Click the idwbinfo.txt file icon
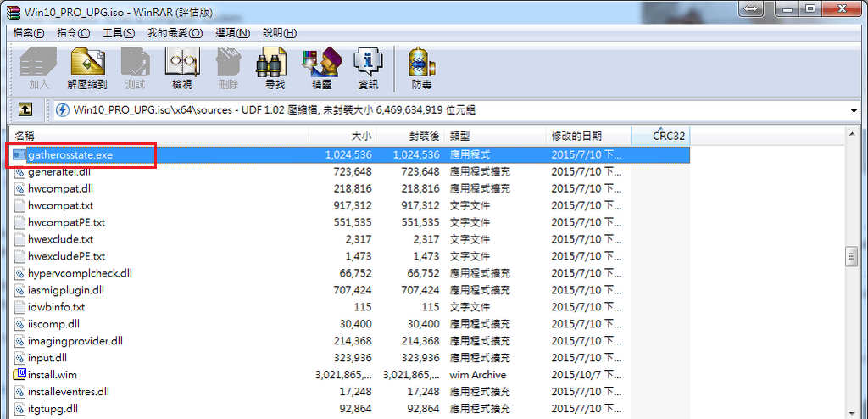The width and height of the screenshot is (868, 419). pyautogui.click(x=20, y=307)
